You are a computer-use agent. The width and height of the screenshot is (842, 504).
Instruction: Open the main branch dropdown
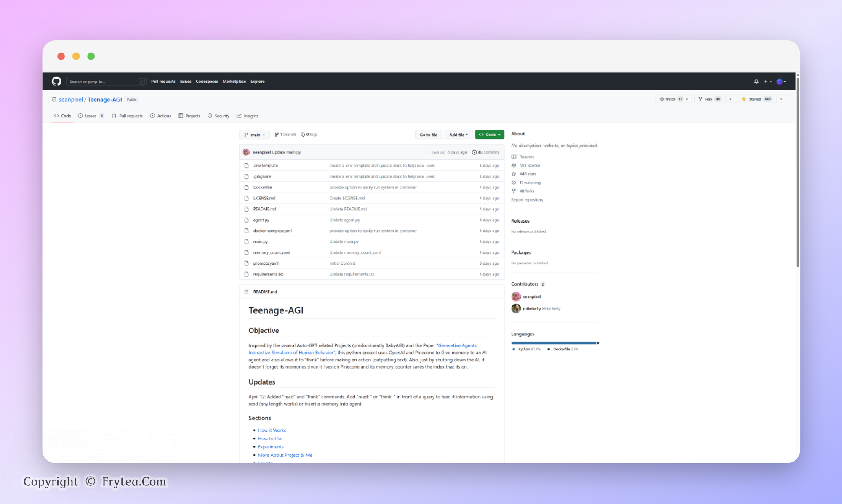tap(254, 135)
